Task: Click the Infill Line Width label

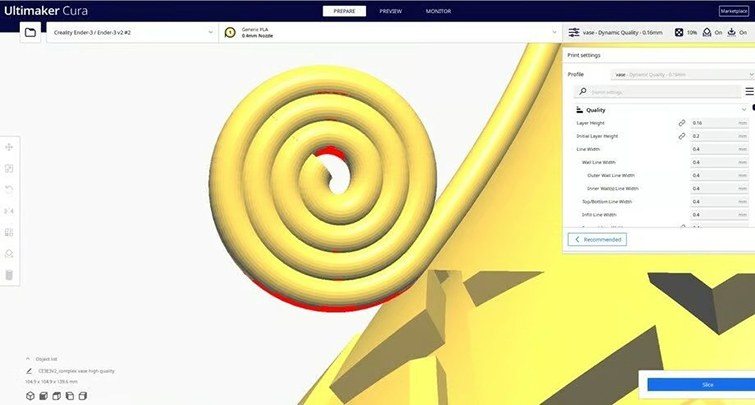Action: click(x=599, y=215)
